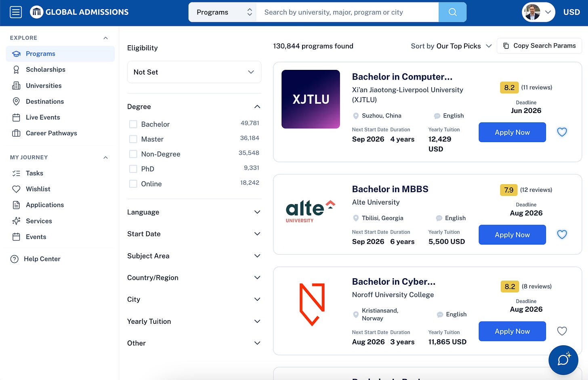The width and height of the screenshot is (588, 380).
Task: Apply Now to XJTLU Computer program
Action: coord(512,132)
